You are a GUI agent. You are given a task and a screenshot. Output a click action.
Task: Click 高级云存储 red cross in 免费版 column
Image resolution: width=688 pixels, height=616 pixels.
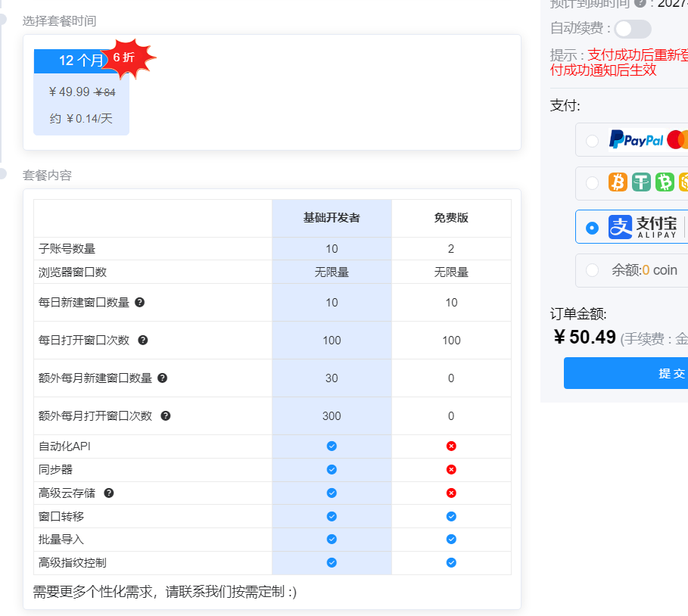coord(451,493)
